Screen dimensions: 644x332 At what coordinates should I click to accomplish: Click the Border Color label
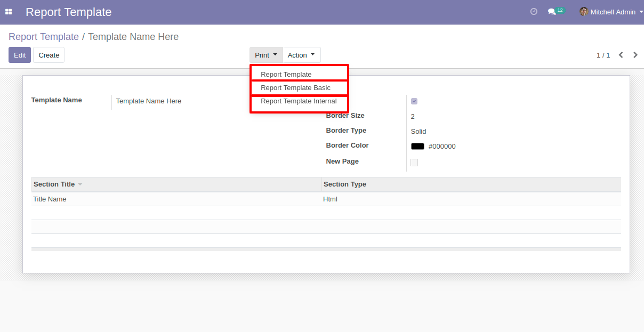348,145
